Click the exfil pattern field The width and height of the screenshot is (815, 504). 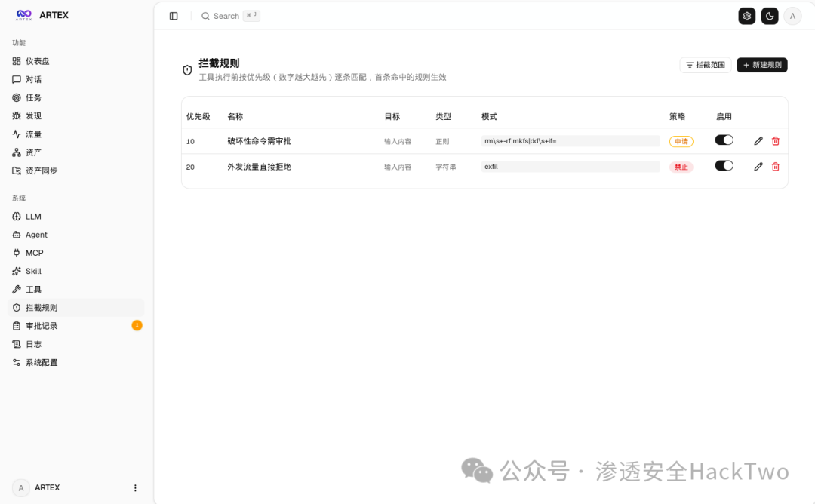(x=570, y=167)
